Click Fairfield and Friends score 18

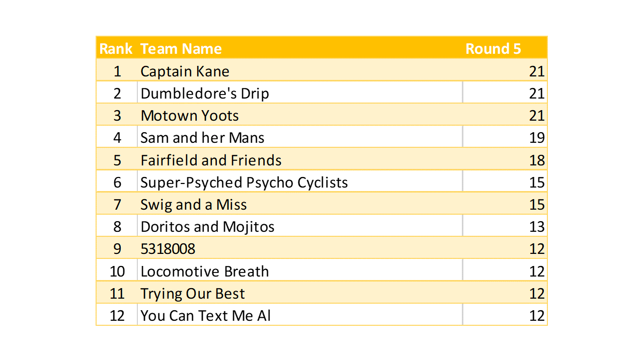pyautogui.click(x=536, y=160)
